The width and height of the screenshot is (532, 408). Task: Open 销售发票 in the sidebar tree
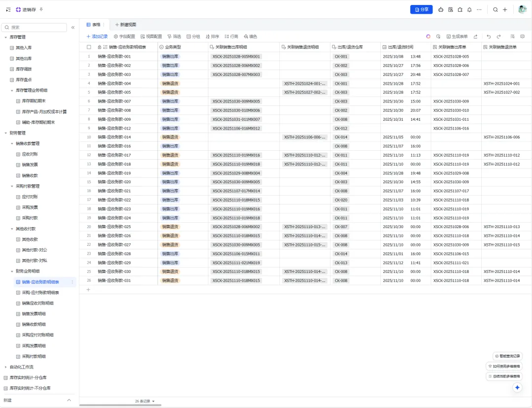pos(30,165)
